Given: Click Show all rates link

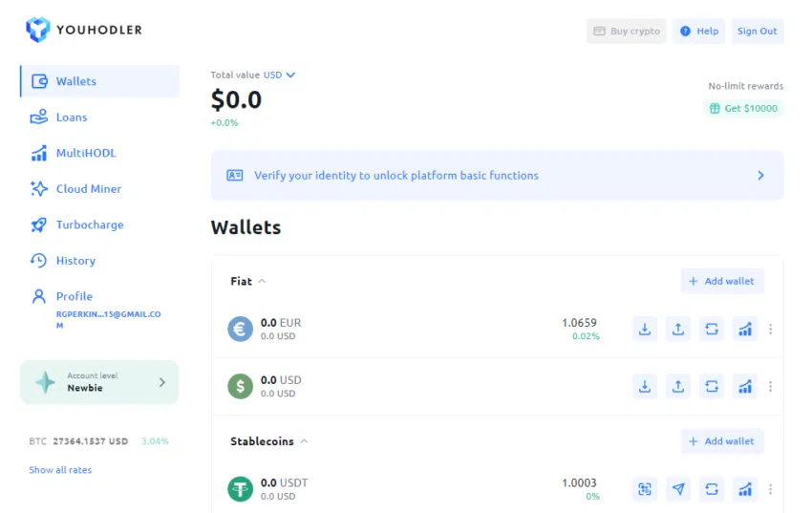Looking at the screenshot, I should click(60, 469).
